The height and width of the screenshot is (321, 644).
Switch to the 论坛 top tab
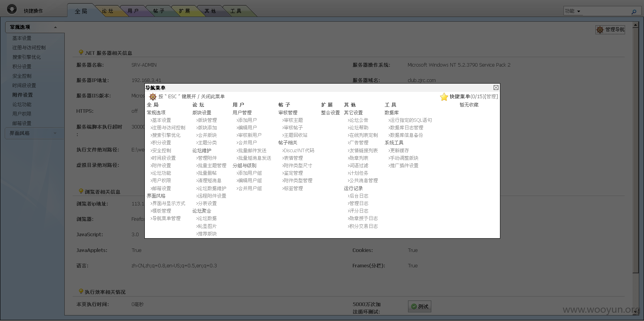click(x=107, y=11)
